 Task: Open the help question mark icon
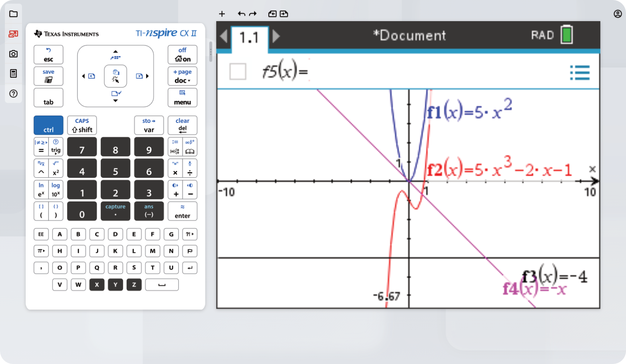click(13, 93)
